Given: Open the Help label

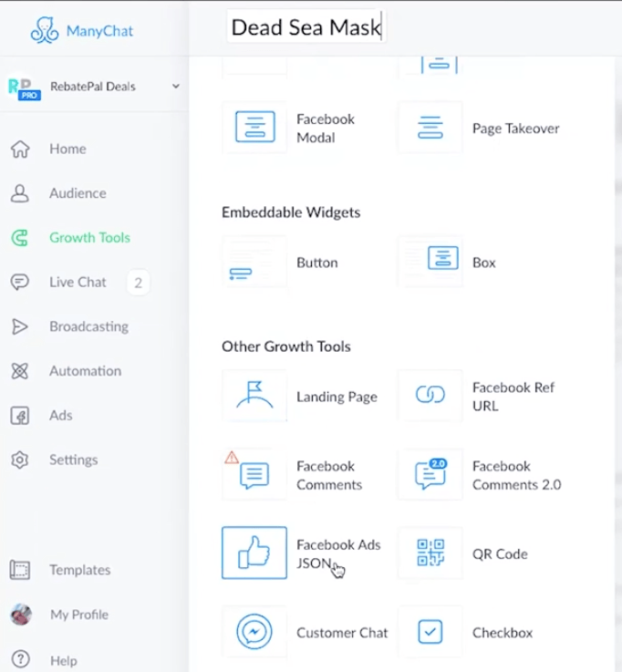Looking at the screenshot, I should pyautogui.click(x=64, y=660).
